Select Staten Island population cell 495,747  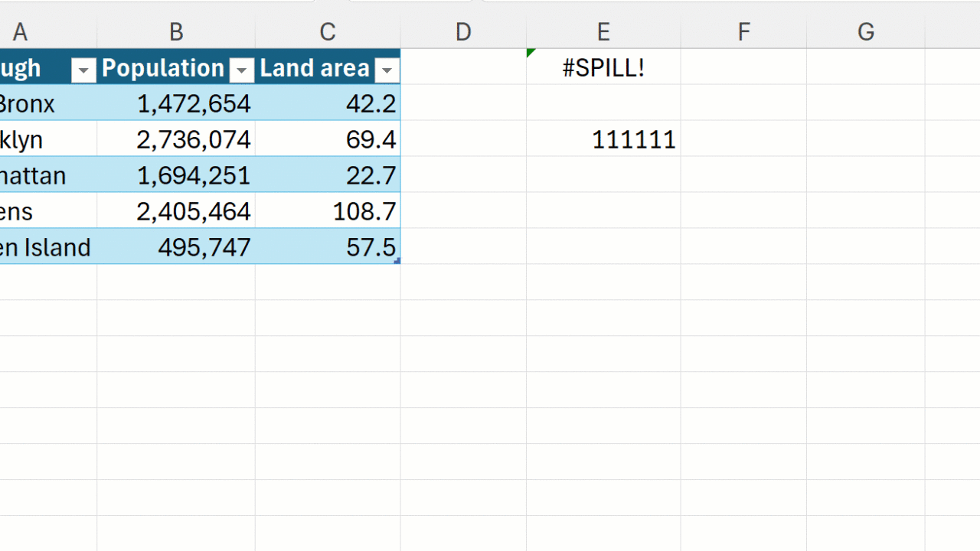tap(176, 247)
